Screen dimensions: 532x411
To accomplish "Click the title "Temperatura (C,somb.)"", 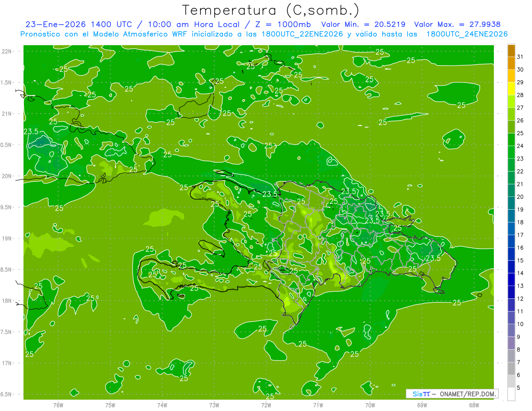I will pyautogui.click(x=271, y=11).
